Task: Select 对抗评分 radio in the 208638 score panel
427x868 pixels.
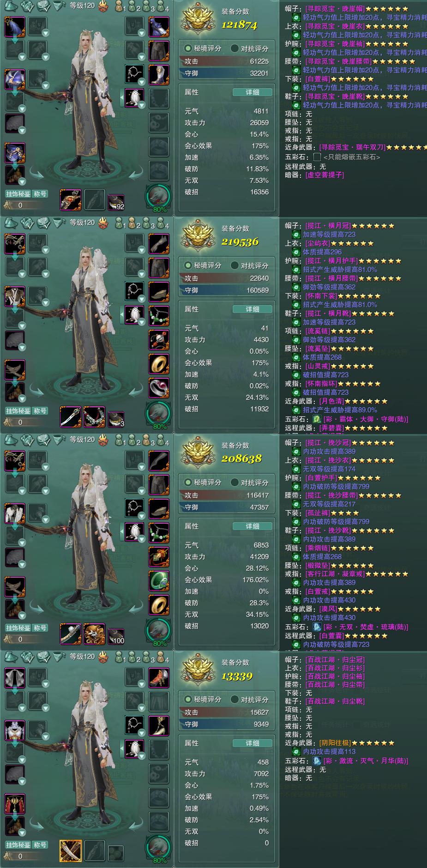Action: (x=250, y=482)
